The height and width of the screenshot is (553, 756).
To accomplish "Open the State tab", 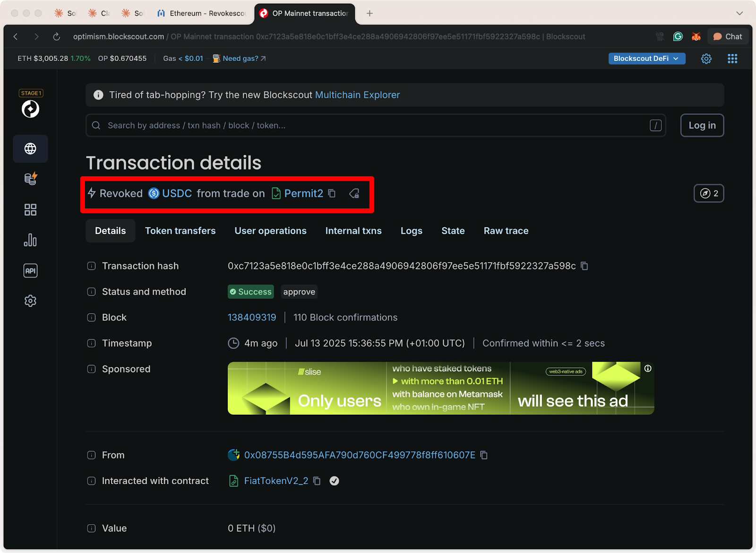I will [x=453, y=231].
